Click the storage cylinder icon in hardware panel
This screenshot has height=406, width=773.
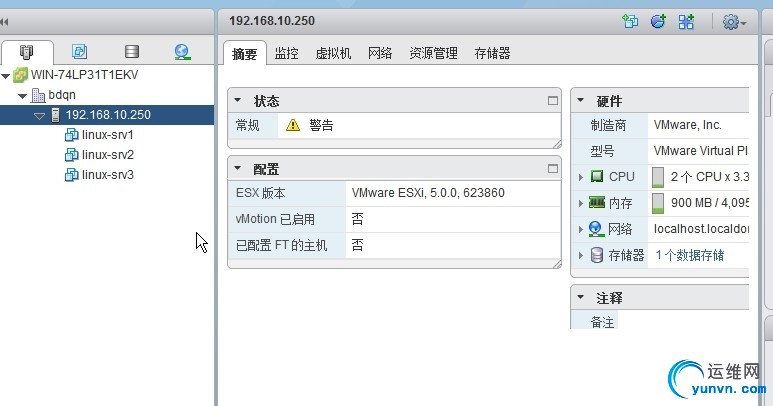click(597, 255)
